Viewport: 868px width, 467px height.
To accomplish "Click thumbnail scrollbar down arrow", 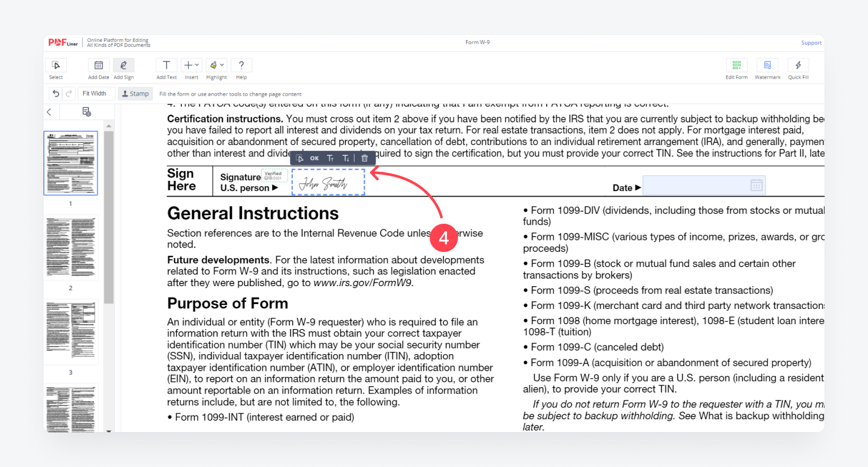I will pyautogui.click(x=108, y=430).
